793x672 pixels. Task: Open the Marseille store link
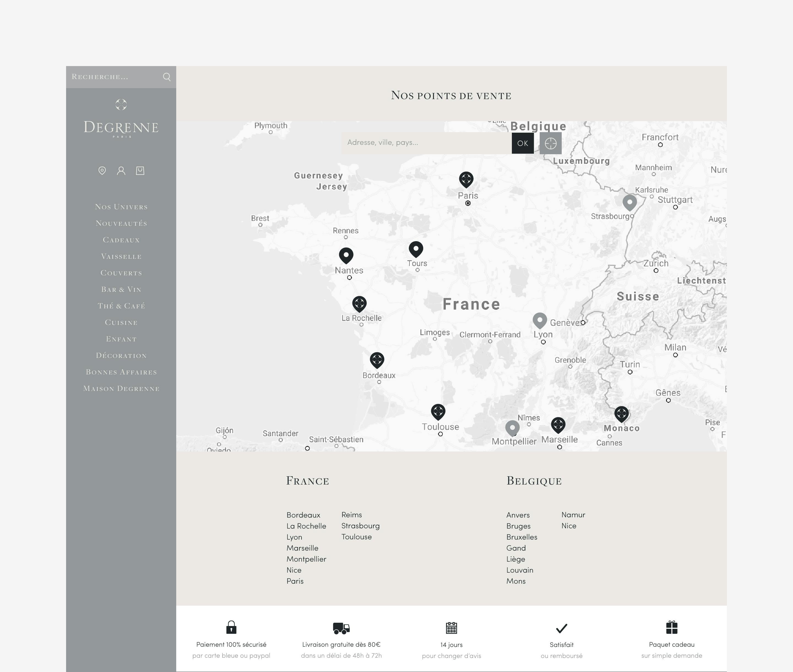302,548
